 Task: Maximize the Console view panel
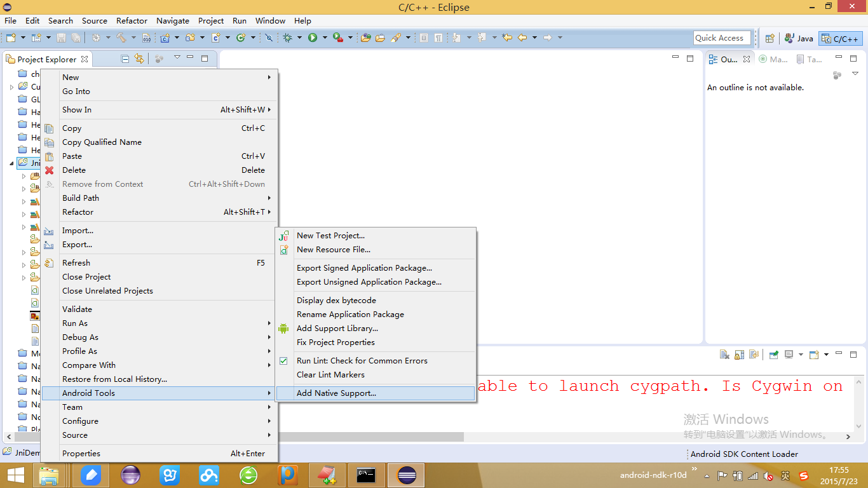point(853,354)
